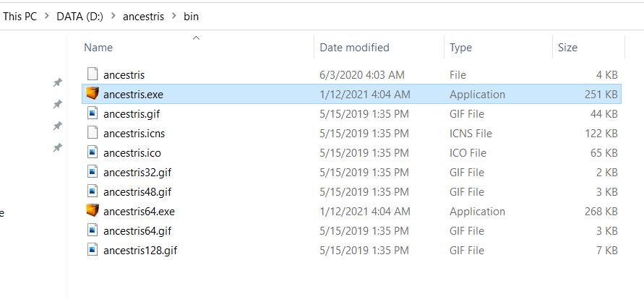Sort files by the Name column header
Image resolution: width=644 pixels, height=299 pixels.
coord(98,48)
